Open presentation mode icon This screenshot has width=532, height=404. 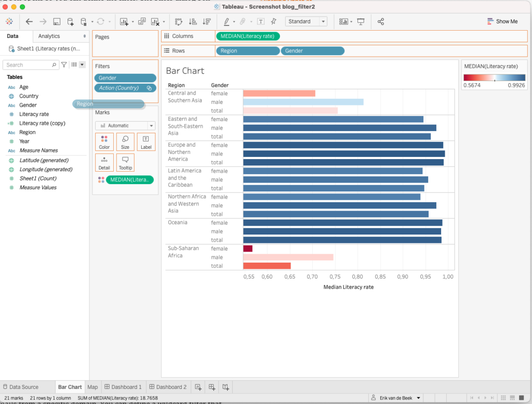pyautogui.click(x=361, y=21)
